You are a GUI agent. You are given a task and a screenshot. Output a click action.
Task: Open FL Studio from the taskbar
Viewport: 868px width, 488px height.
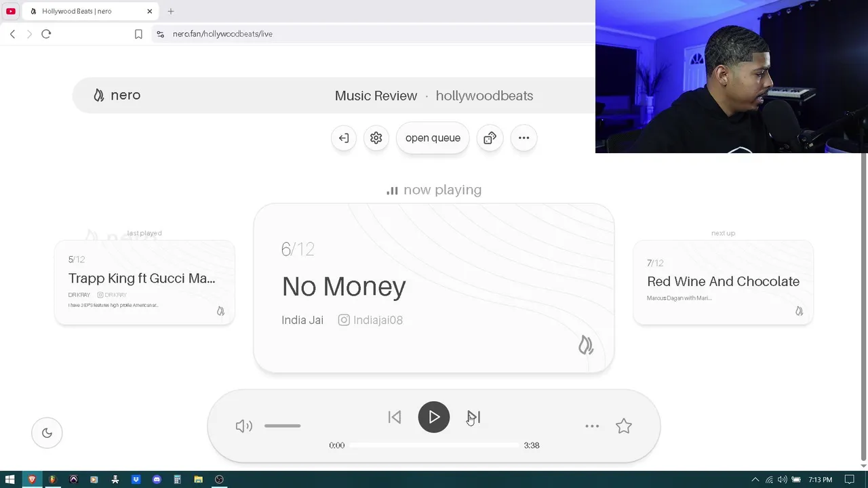[52, 479]
